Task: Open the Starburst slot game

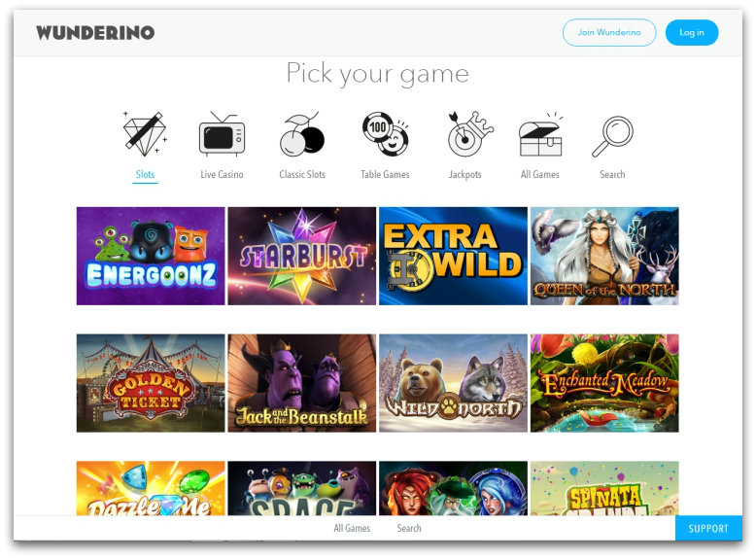Action: (302, 256)
